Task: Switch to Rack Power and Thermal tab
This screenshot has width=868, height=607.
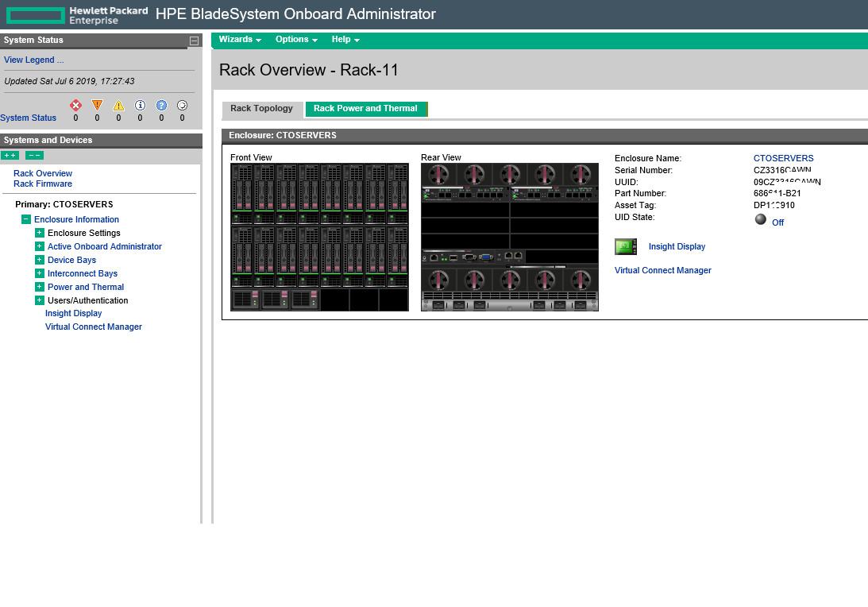Action: tap(365, 109)
